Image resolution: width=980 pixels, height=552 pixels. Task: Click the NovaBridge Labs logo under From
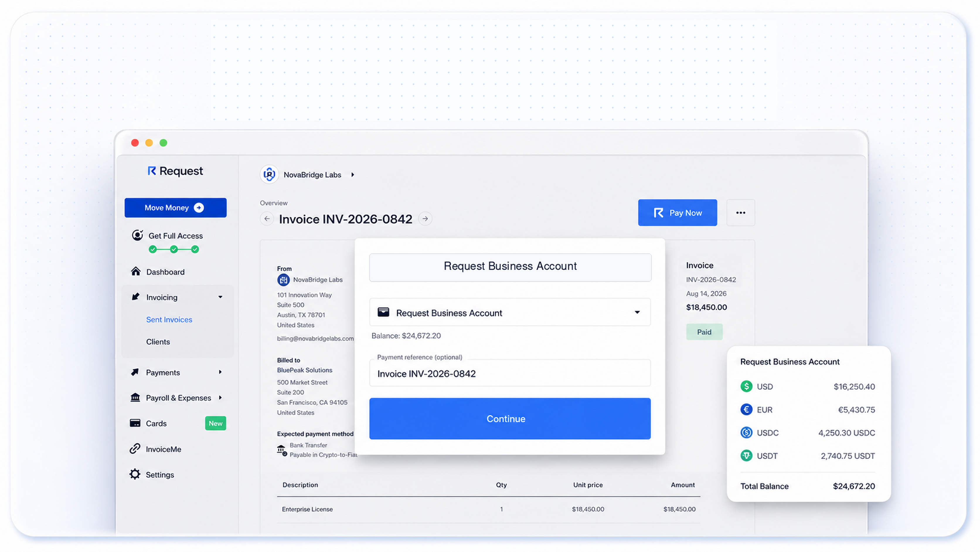tap(283, 280)
